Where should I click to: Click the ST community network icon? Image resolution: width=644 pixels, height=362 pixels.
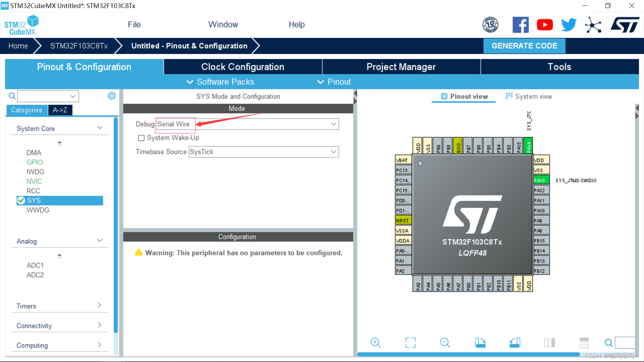coord(593,25)
